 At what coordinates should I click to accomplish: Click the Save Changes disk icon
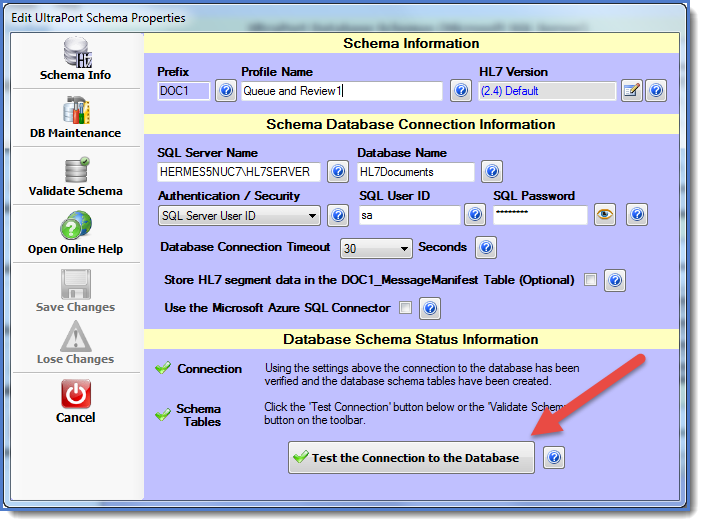[x=76, y=284]
